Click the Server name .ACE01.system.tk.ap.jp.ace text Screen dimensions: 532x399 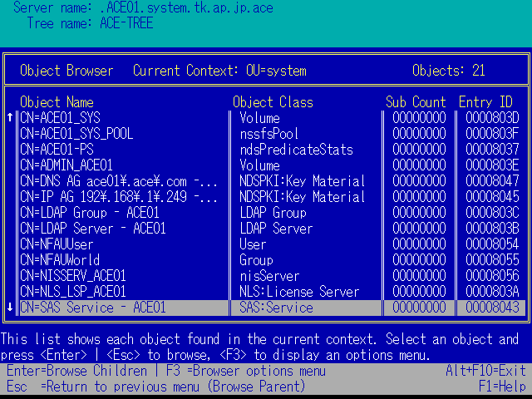coord(143,7)
